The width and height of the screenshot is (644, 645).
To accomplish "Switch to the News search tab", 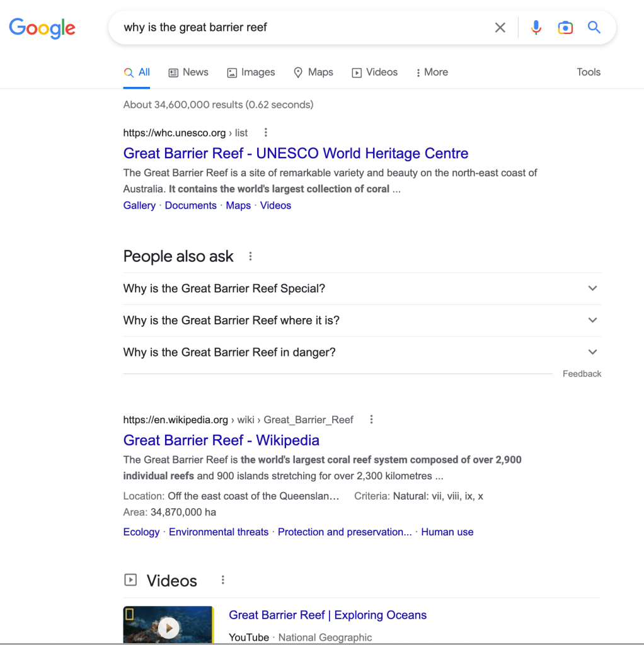I will [x=188, y=72].
